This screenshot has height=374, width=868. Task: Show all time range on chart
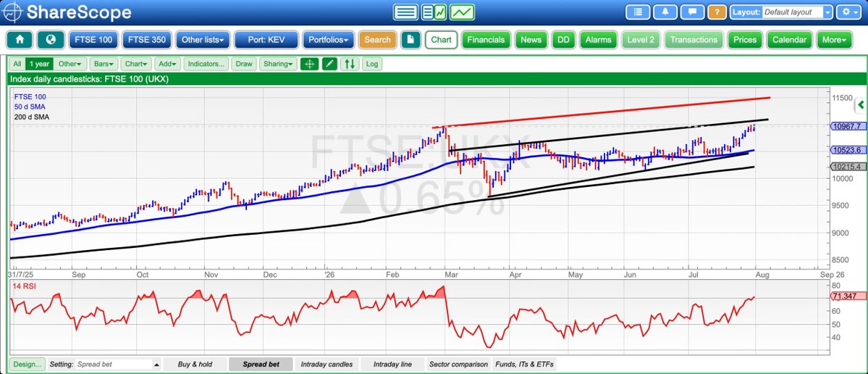click(17, 64)
